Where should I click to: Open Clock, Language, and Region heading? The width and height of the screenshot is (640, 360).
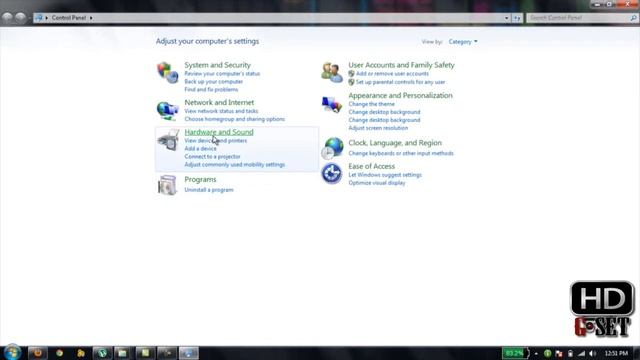pyautogui.click(x=395, y=143)
